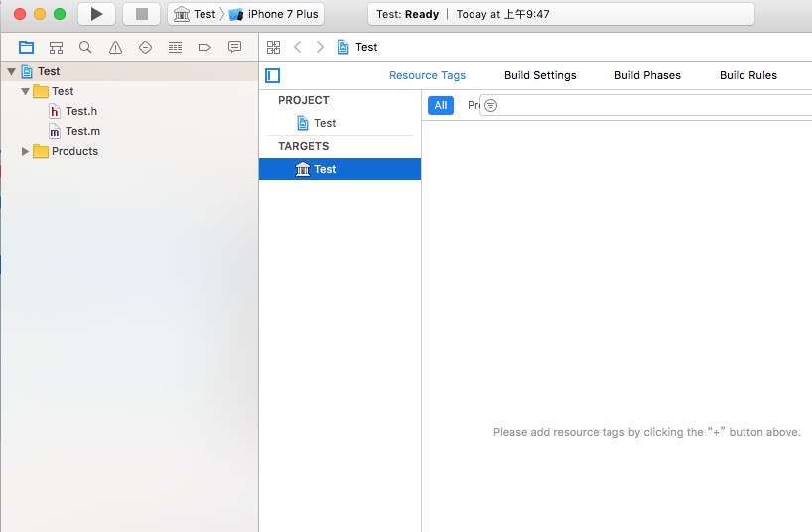Select the Test target under TARGETS
The image size is (812, 532).
[339, 169]
